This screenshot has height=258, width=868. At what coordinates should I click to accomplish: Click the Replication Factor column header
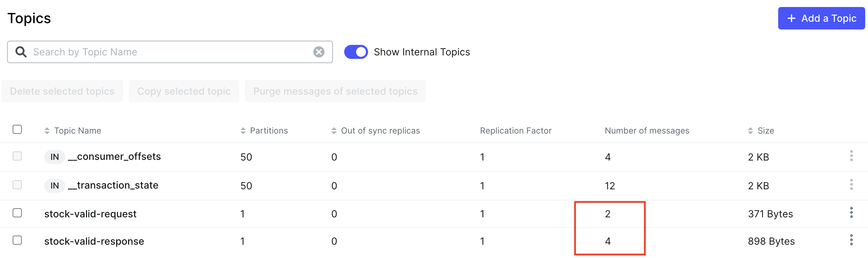pyautogui.click(x=516, y=131)
